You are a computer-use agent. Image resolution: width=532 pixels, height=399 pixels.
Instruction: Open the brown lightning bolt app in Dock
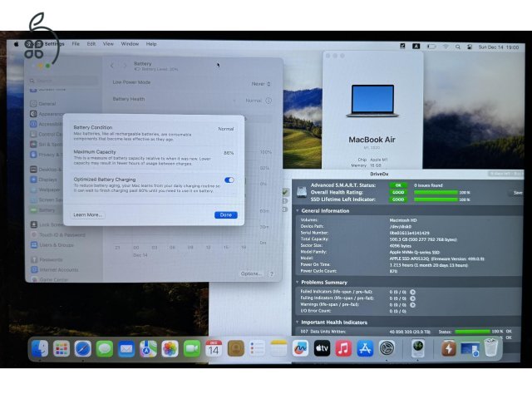[449, 348]
